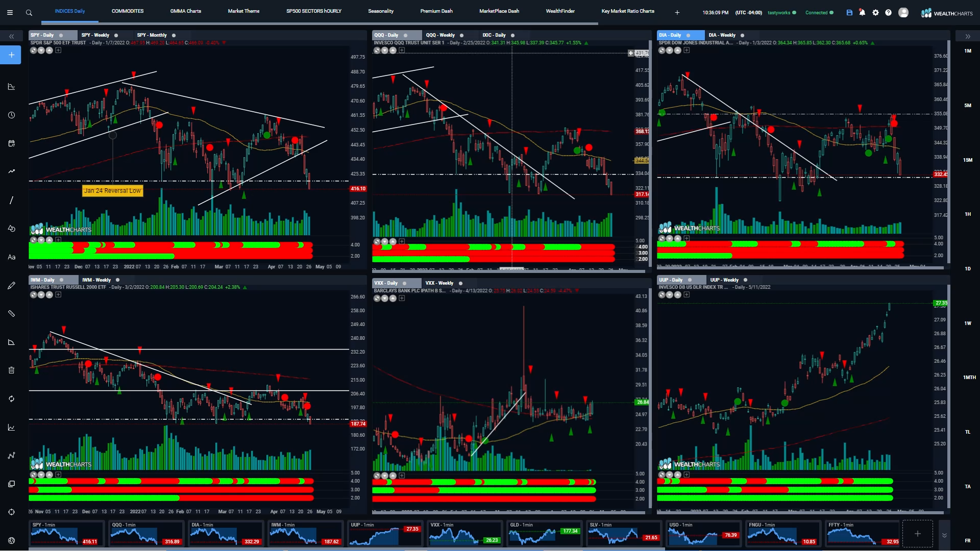The height and width of the screenshot is (551, 980).
Task: Click the empty add-widget plus slot
Action: pyautogui.click(x=918, y=534)
